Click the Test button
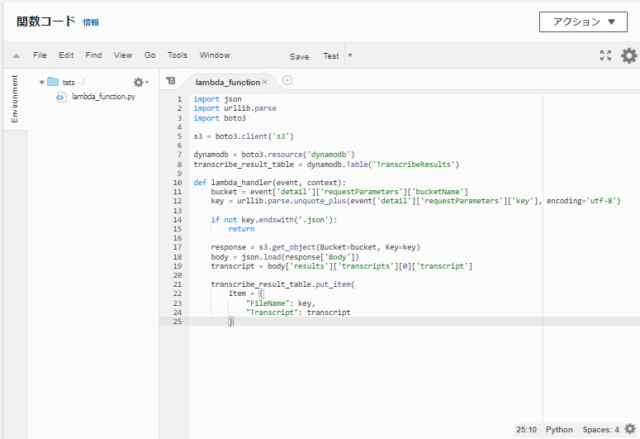 coord(331,56)
